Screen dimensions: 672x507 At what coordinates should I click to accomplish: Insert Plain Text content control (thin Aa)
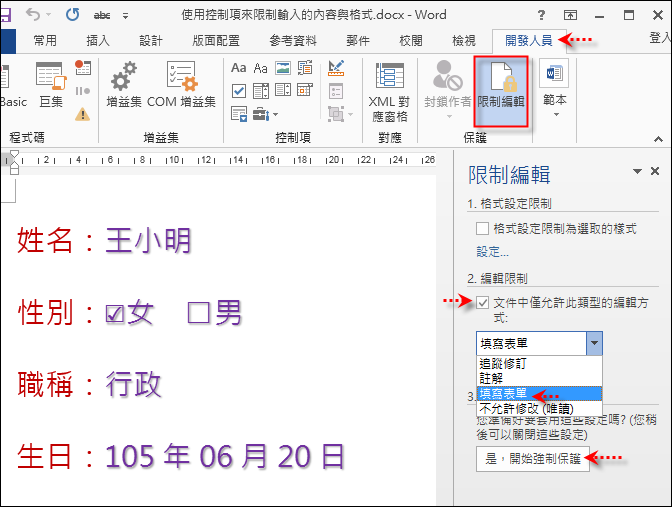[261, 68]
